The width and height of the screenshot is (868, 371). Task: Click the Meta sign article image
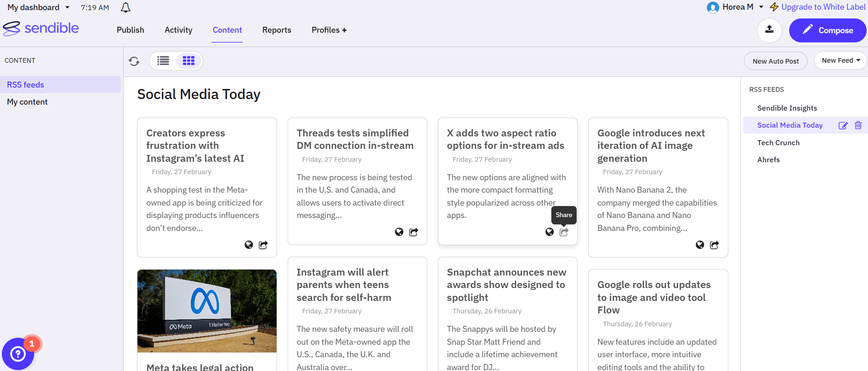point(207,311)
